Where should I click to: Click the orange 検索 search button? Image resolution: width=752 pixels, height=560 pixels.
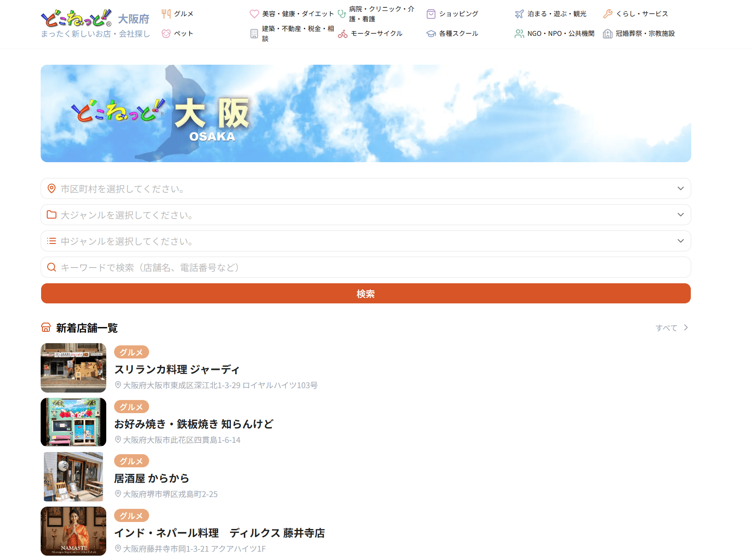click(366, 293)
